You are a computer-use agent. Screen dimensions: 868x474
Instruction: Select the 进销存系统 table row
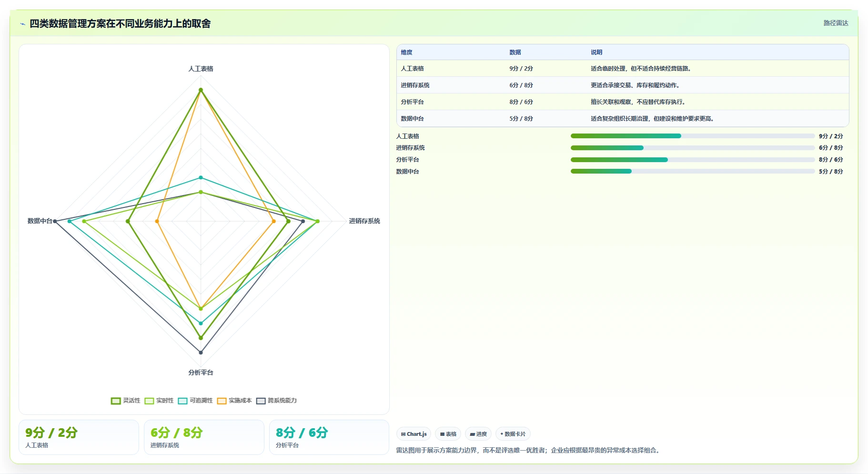coord(623,85)
